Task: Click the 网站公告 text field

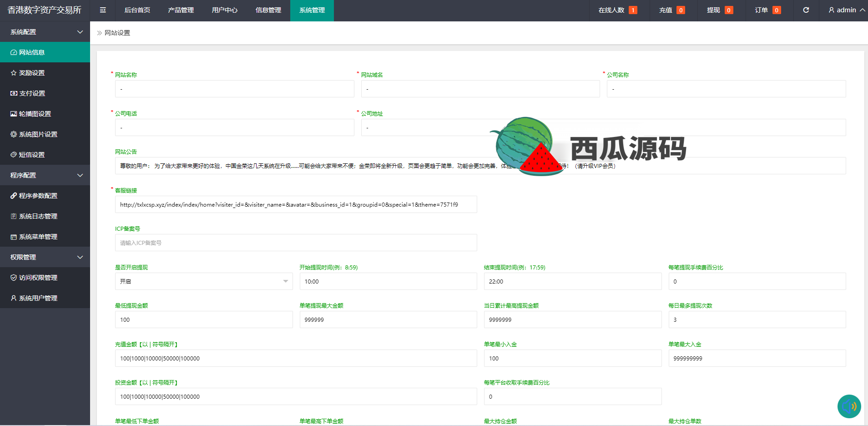Action: click(x=480, y=166)
